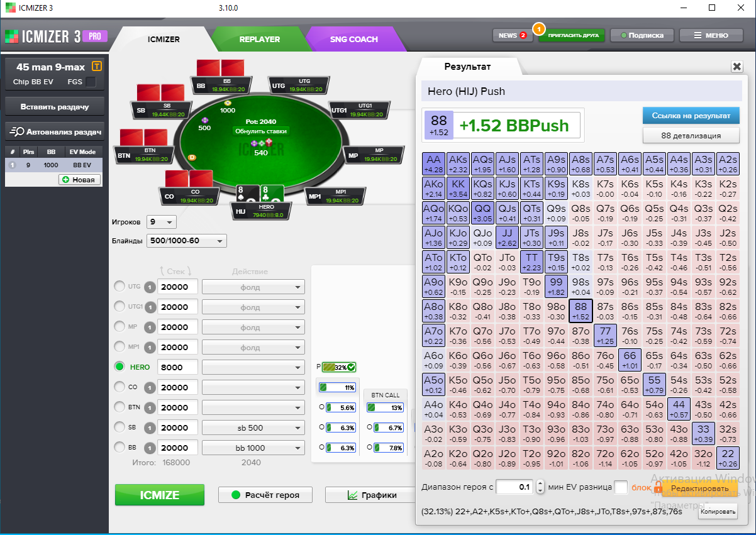Open the 88 детализация details

[x=691, y=135]
